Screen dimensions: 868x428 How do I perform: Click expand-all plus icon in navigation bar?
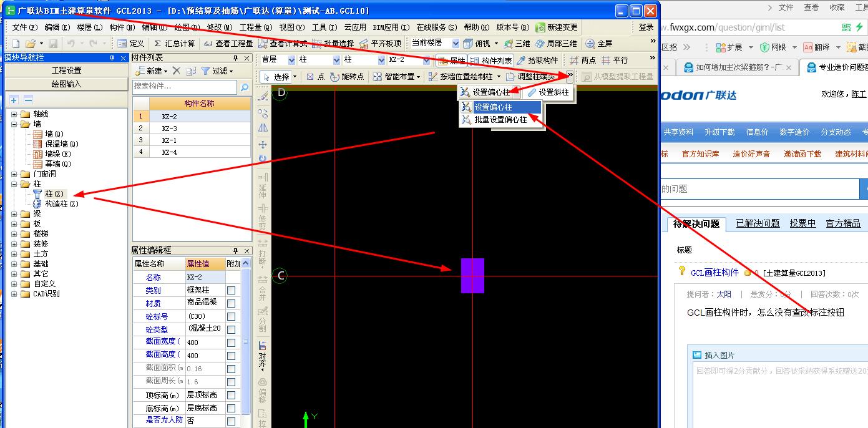(x=14, y=100)
